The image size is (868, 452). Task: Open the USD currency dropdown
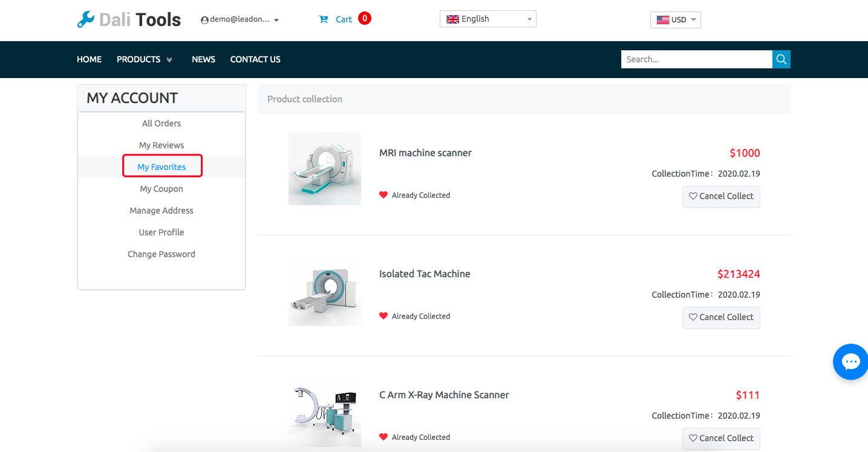pos(675,20)
